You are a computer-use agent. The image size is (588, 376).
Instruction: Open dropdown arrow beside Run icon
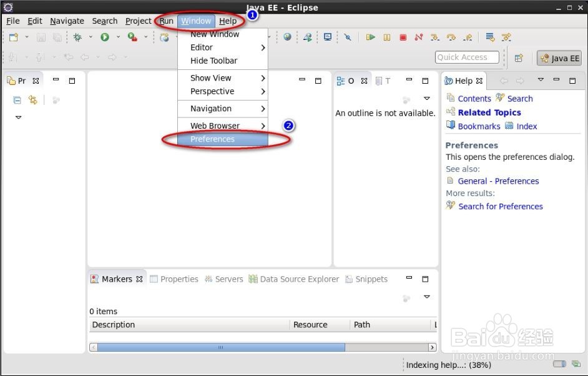click(x=118, y=37)
